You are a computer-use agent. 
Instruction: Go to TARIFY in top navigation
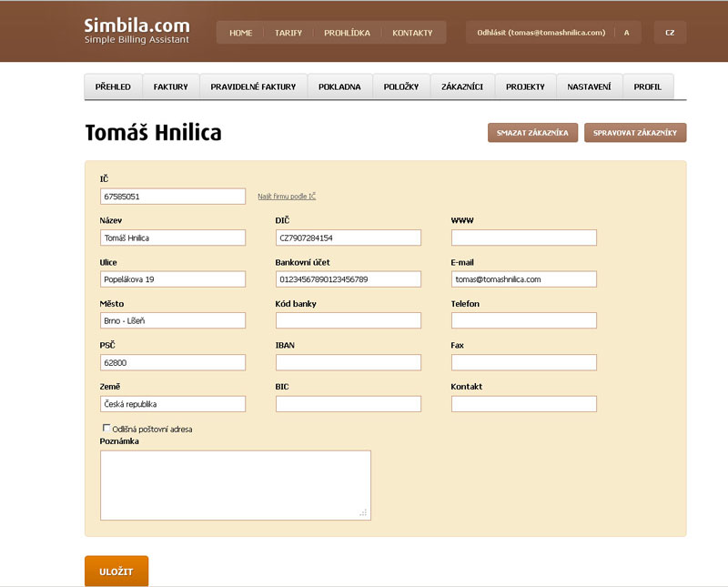[288, 33]
